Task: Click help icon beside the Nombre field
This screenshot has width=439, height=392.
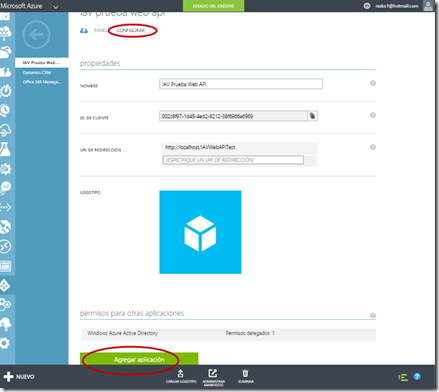Action: point(373,83)
